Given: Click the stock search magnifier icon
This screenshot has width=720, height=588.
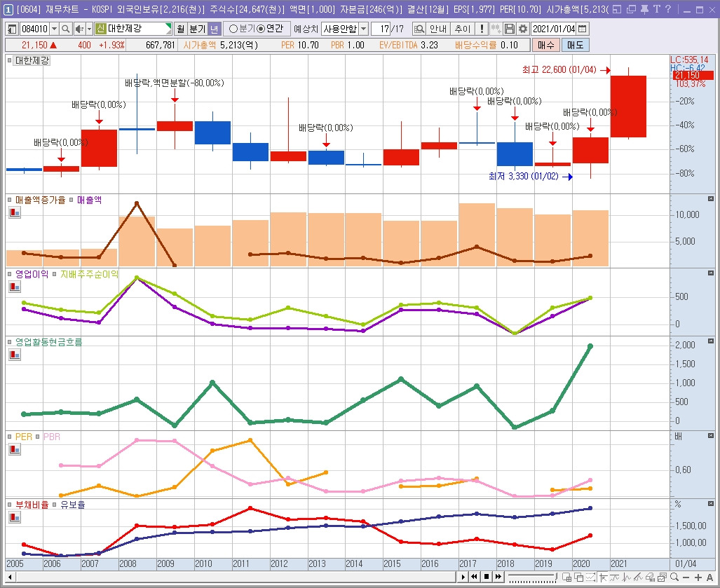Looking at the screenshot, I should 66,29.
